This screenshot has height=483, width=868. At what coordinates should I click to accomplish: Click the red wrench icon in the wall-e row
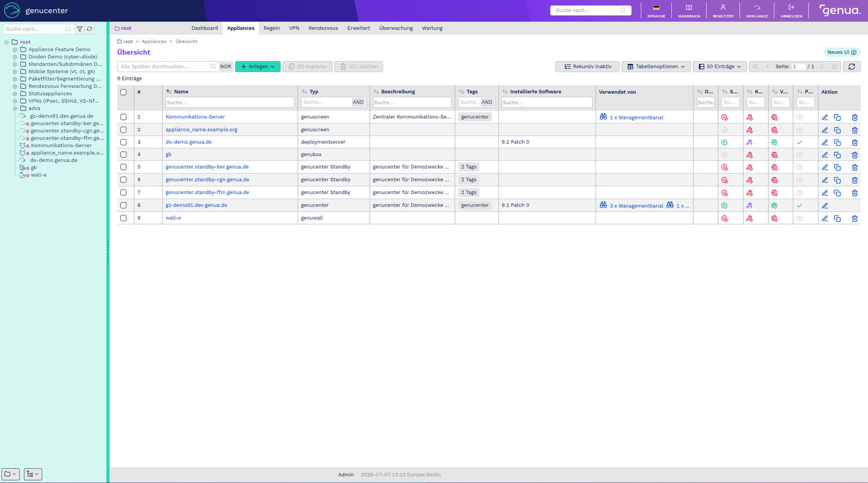[x=749, y=219]
